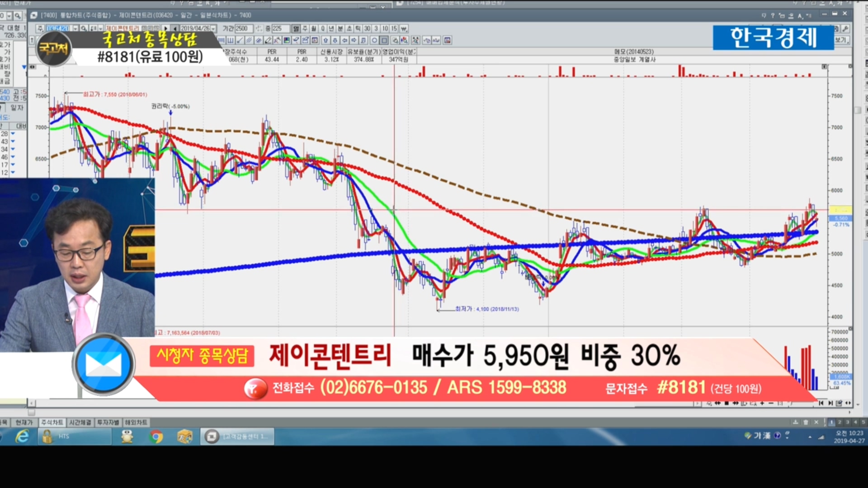Click the up arrow marker tool
Screen dimensions: 868x488
click(x=325, y=40)
